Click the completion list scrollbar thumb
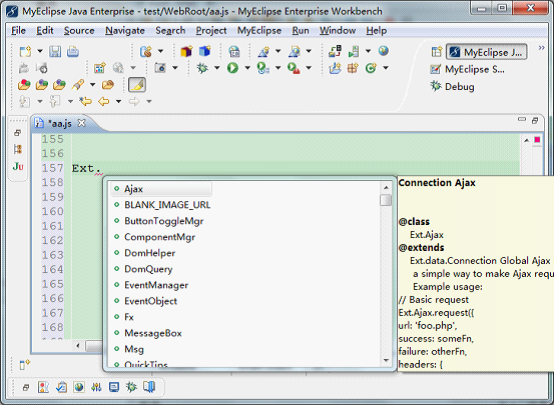Screen dimensions: 554x405 [x=386, y=200]
